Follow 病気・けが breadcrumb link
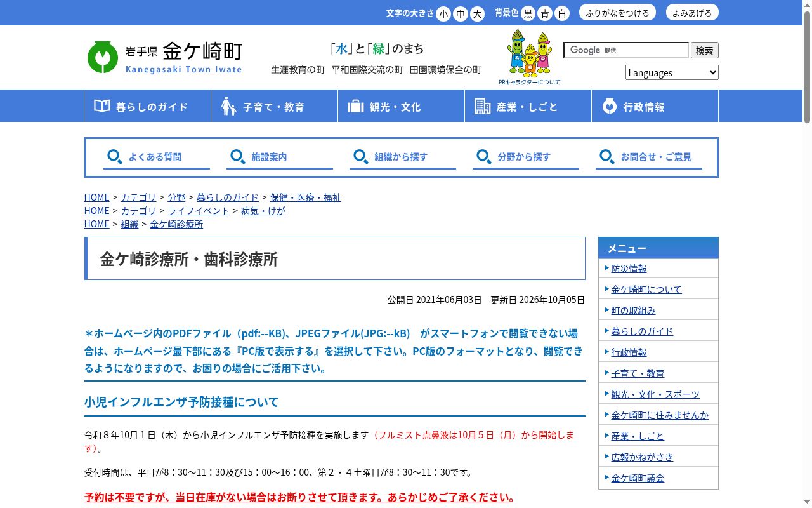Viewport: 812px width, 508px height. (x=263, y=211)
